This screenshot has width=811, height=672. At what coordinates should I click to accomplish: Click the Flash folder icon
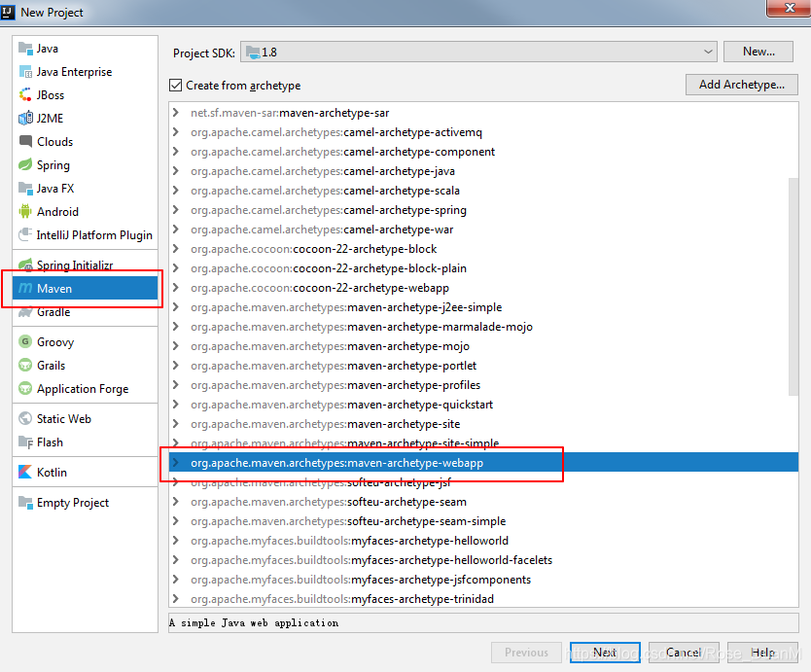25,442
